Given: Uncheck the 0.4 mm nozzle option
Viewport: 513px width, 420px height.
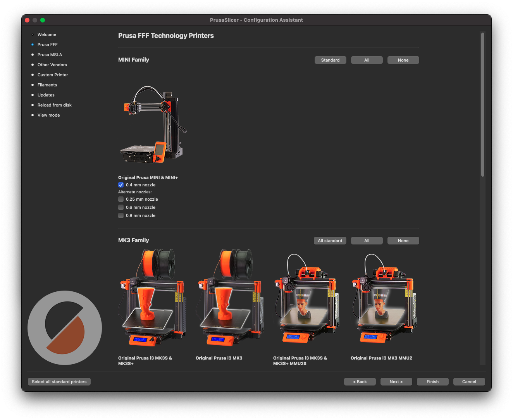Looking at the screenshot, I should click(121, 185).
